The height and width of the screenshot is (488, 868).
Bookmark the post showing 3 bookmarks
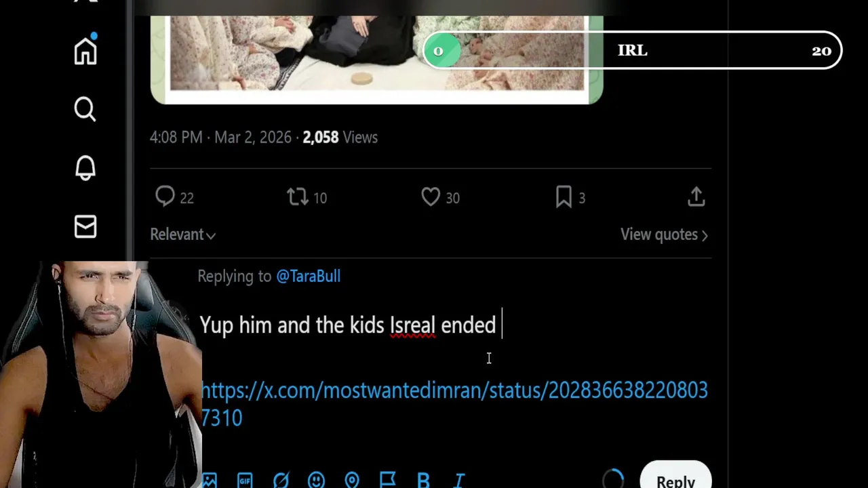coord(564,197)
